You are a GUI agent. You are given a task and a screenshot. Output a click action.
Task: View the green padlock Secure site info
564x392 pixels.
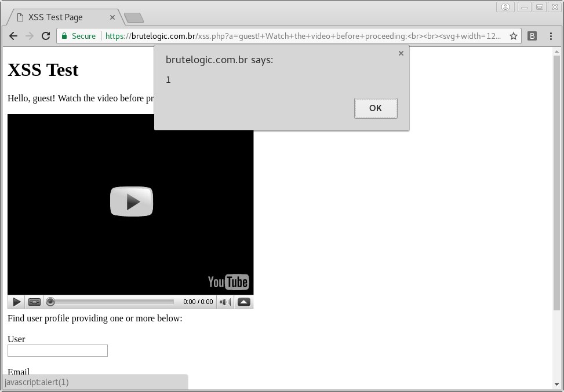coord(79,36)
